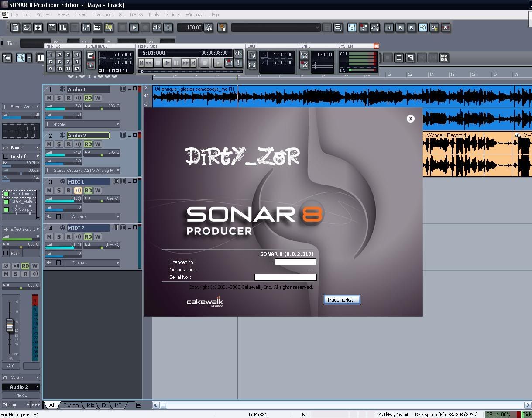Click the Audio 1 track type icon
This screenshot has width=532, height=418.
point(62,89)
